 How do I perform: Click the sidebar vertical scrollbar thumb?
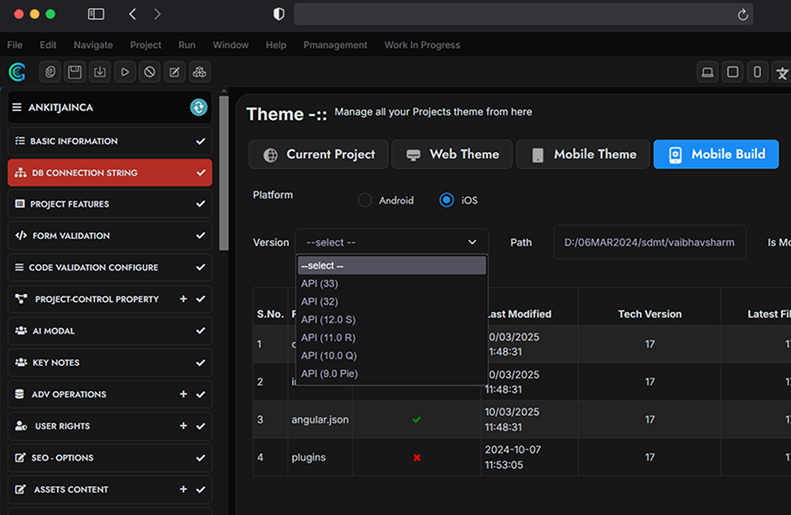(224, 173)
